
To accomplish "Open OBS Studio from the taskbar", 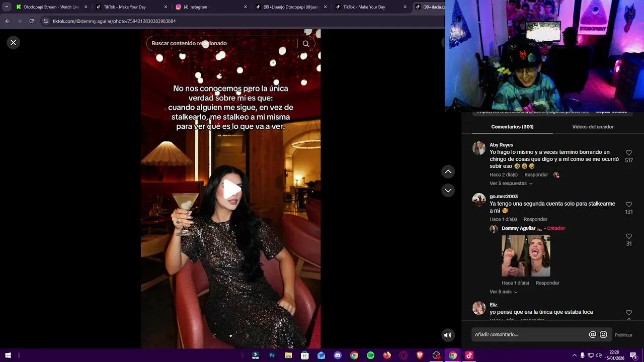I will pos(436,355).
